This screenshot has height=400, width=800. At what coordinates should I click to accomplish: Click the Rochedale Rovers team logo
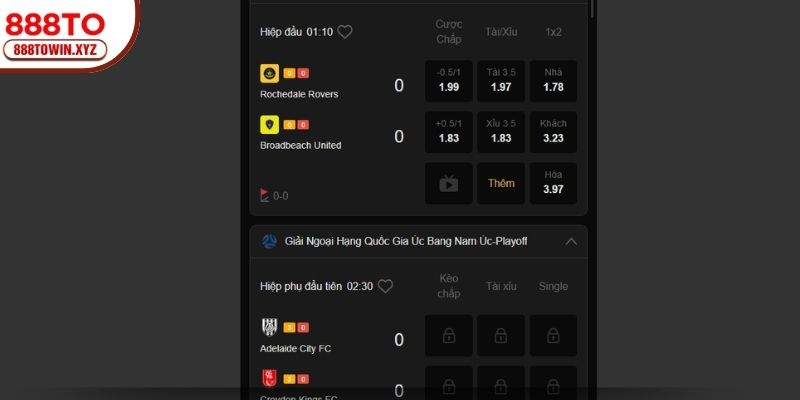[269, 73]
